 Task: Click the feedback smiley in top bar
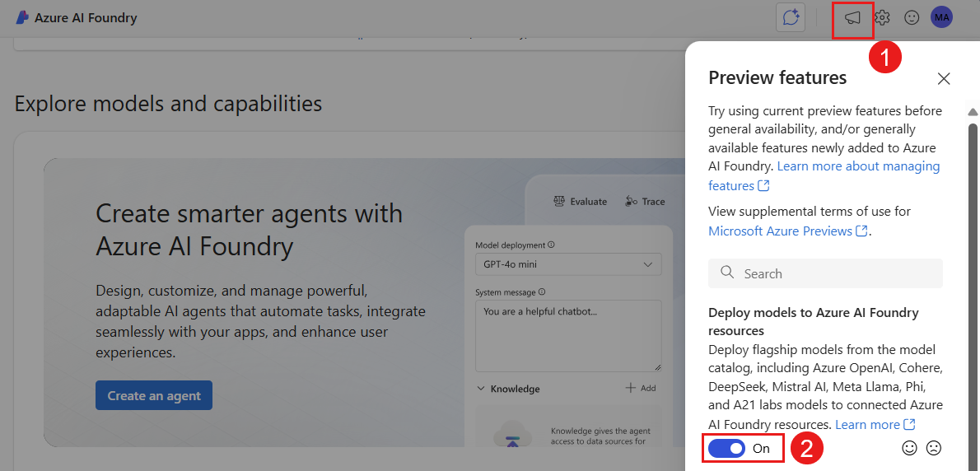[x=912, y=17]
